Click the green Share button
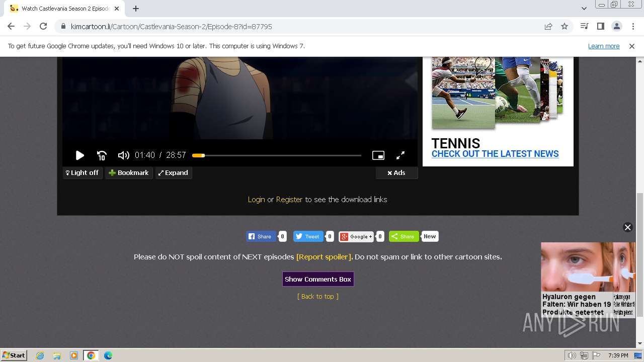644x362 pixels. point(404,236)
